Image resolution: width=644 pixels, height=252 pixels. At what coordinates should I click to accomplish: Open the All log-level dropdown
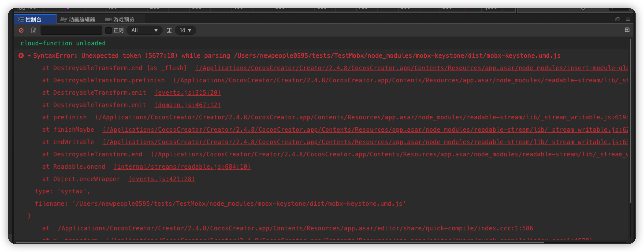point(144,30)
